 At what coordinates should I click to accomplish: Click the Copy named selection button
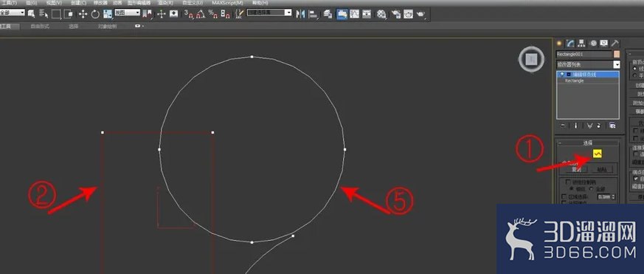click(x=576, y=169)
